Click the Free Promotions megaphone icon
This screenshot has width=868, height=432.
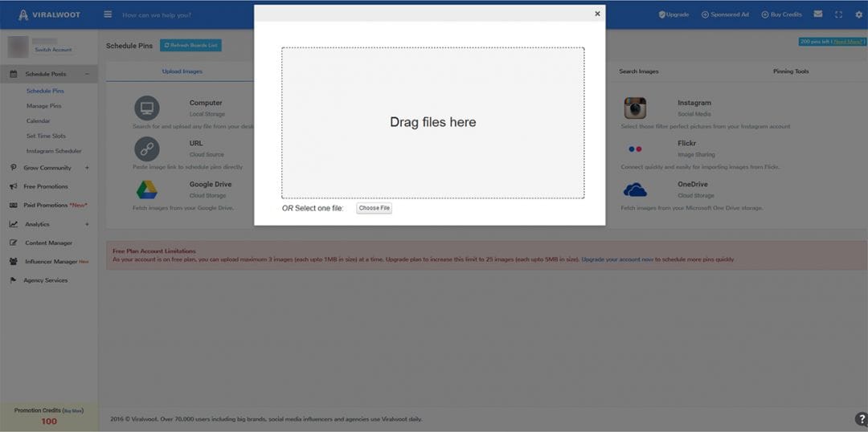14,186
